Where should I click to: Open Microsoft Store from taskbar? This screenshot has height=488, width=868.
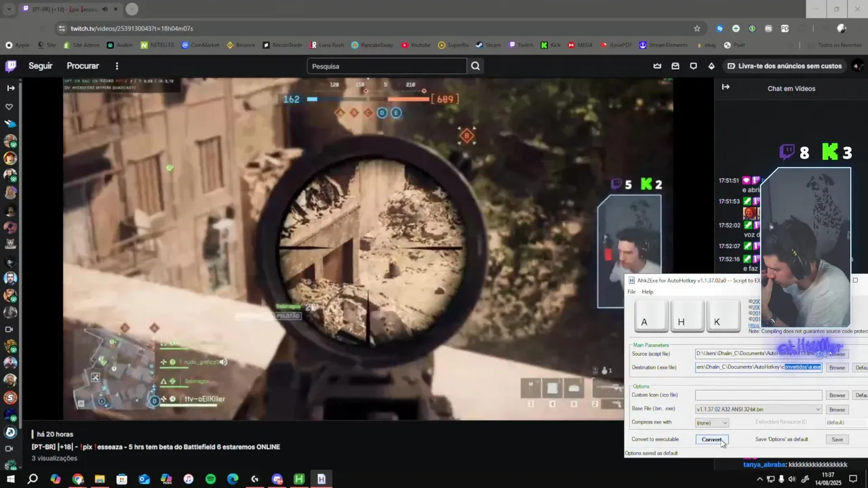pos(122,479)
